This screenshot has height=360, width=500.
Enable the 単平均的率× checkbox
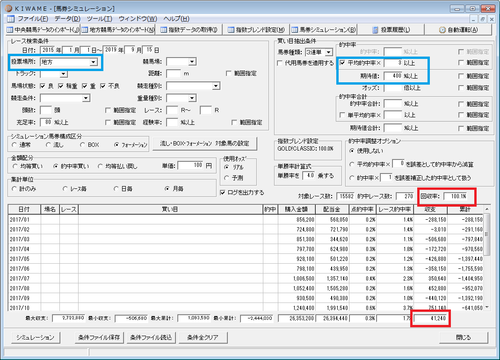point(342,115)
